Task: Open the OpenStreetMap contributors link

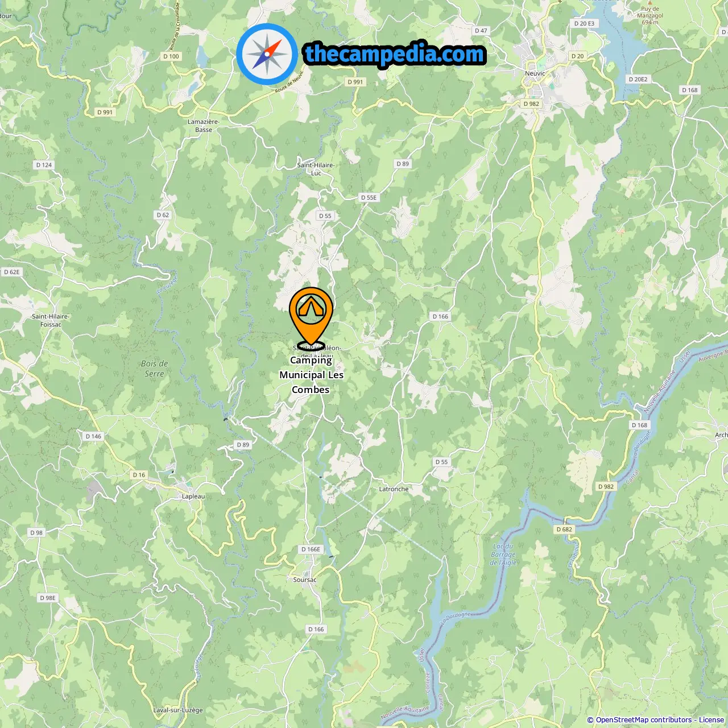Action: click(644, 719)
